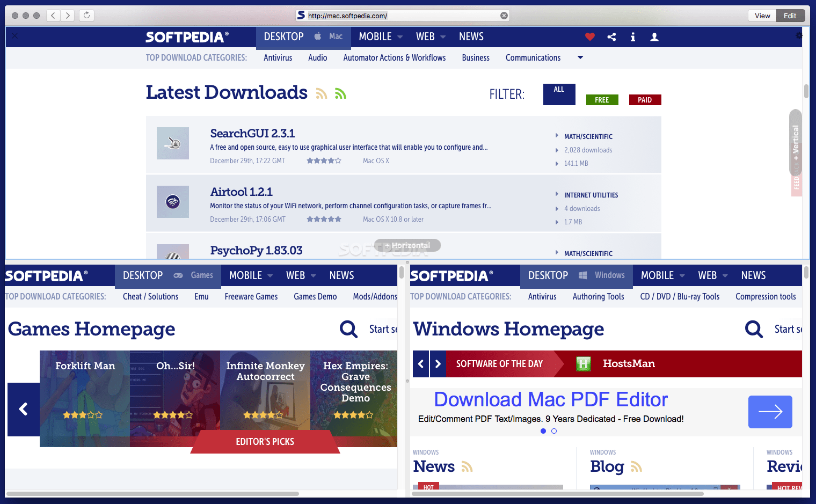This screenshot has height=504, width=816.
Task: Click the green RSS icon beside Latest Downloads
Action: coord(340,94)
